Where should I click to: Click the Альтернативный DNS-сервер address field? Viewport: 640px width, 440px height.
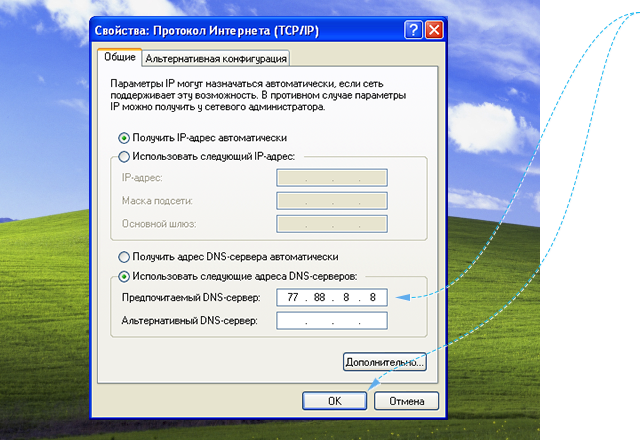click(x=332, y=320)
